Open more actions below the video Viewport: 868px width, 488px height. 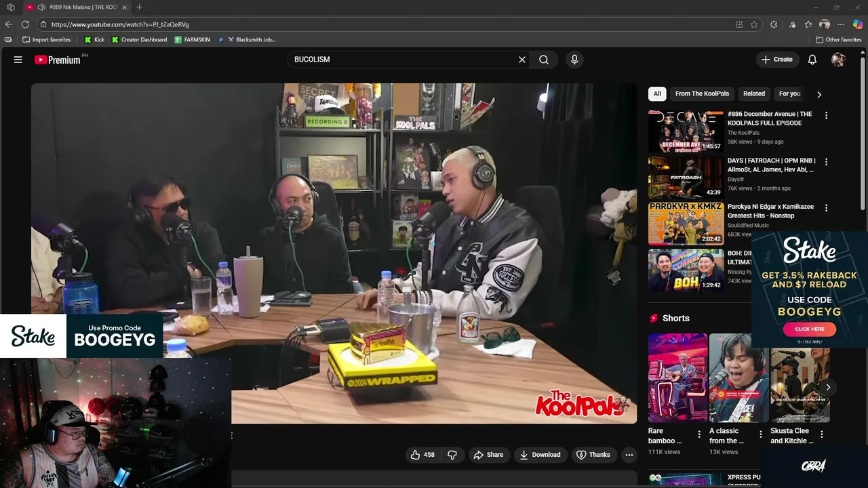coord(629,455)
